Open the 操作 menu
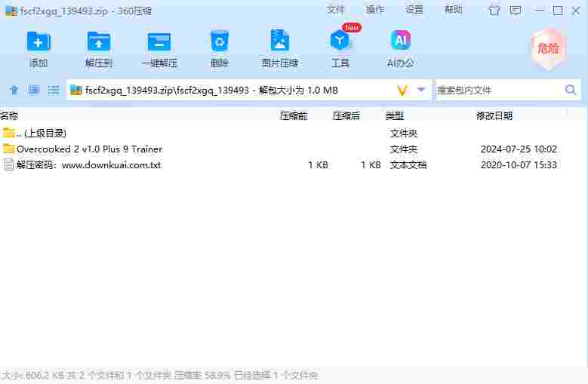 (x=375, y=10)
